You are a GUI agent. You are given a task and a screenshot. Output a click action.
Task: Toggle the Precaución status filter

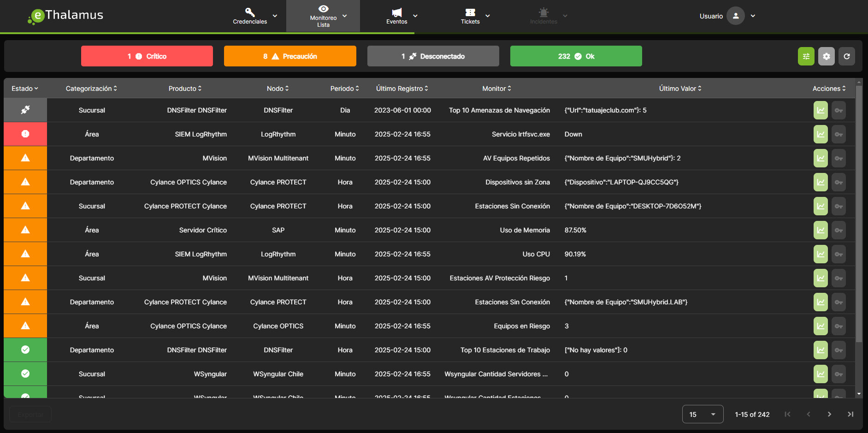pos(290,56)
